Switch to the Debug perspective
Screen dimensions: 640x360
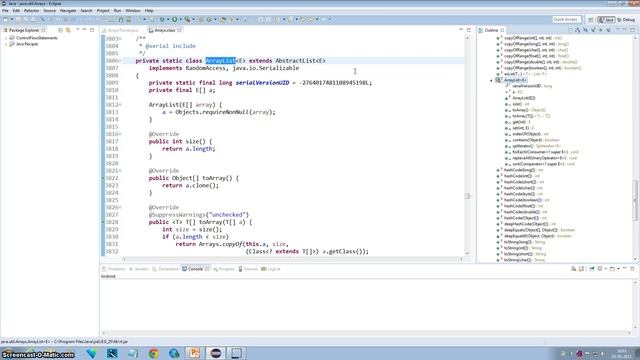(x=626, y=20)
